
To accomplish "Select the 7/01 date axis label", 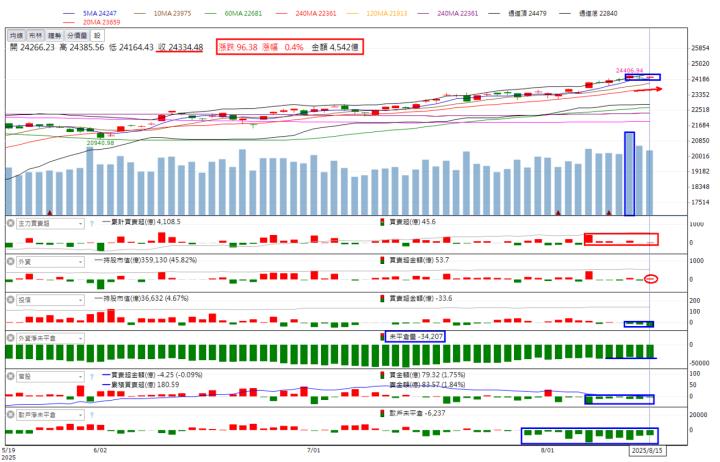I will (x=313, y=450).
